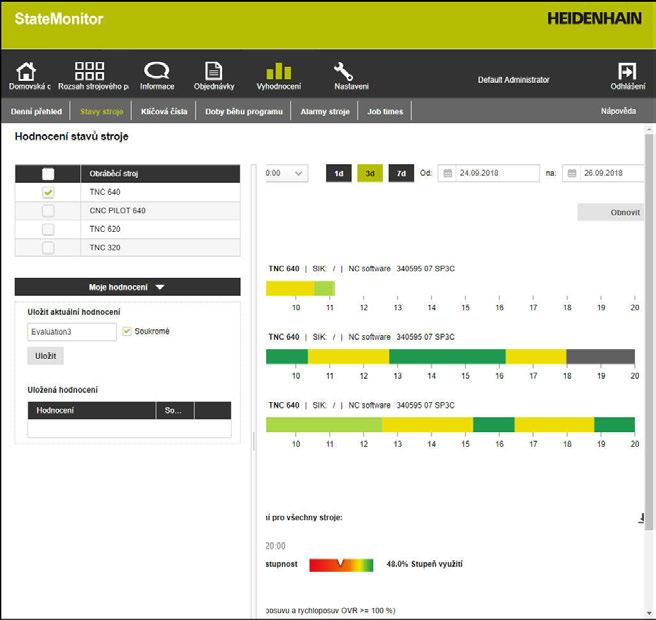
Task: Click the Obráběcí stroj column header
Action: pos(160,174)
